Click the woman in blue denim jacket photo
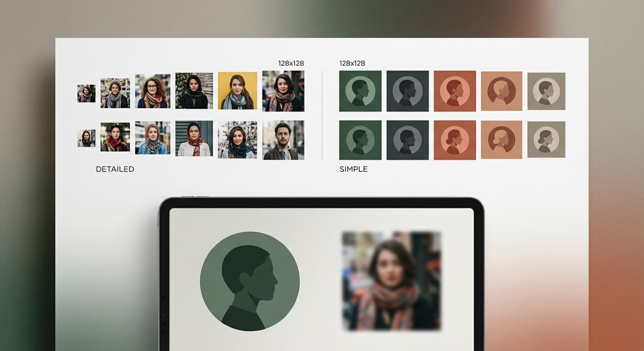 pos(153,138)
